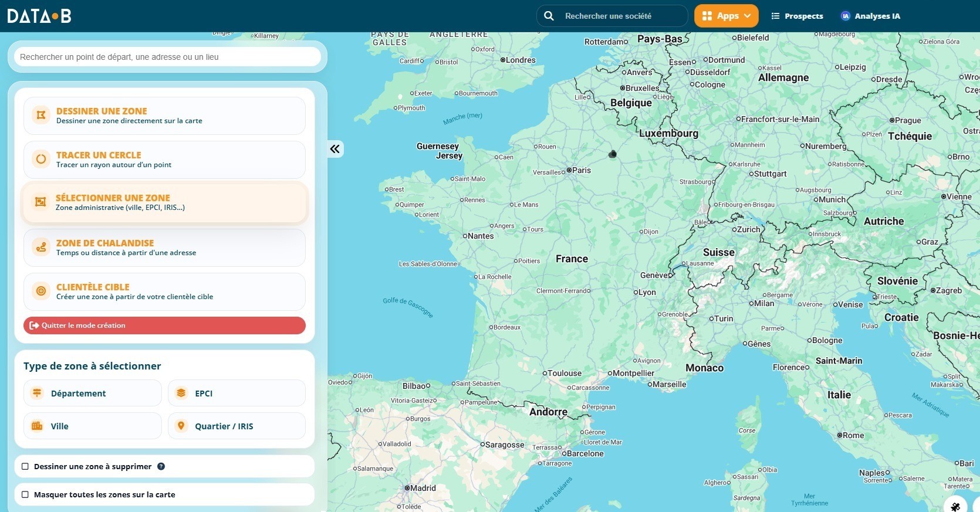This screenshot has width=980, height=512.
Task: Click the Apps grid icon
Action: 707,16
